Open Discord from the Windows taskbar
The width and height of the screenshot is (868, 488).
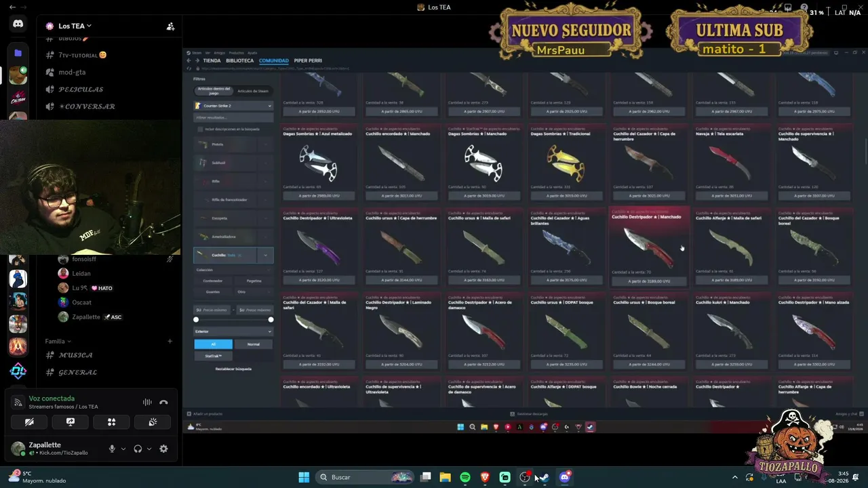tap(564, 477)
